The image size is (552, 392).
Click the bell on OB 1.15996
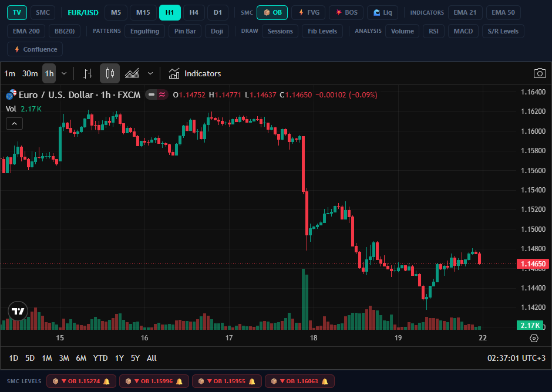[179, 381]
